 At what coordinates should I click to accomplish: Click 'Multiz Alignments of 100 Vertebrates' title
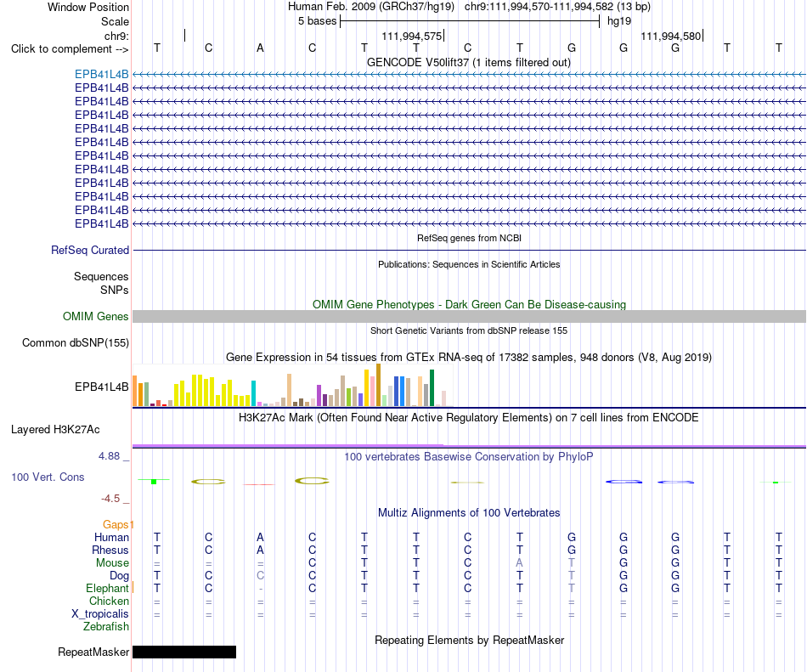click(x=469, y=512)
